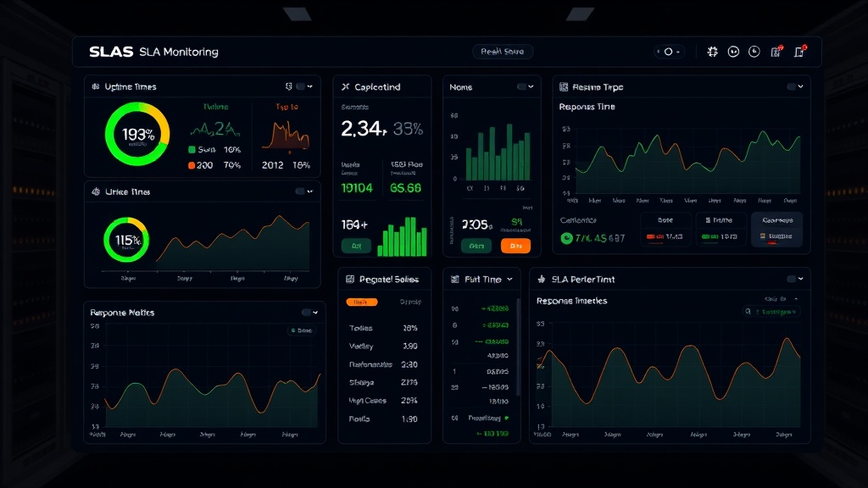
Task: Click the 2,34 headline value in Capicatind
Action: click(363, 129)
